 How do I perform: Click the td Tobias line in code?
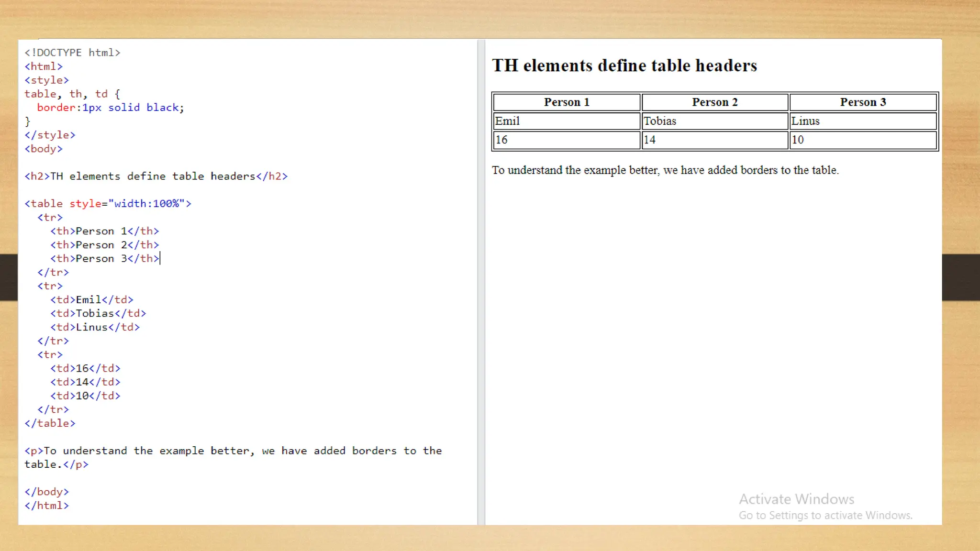(x=98, y=314)
